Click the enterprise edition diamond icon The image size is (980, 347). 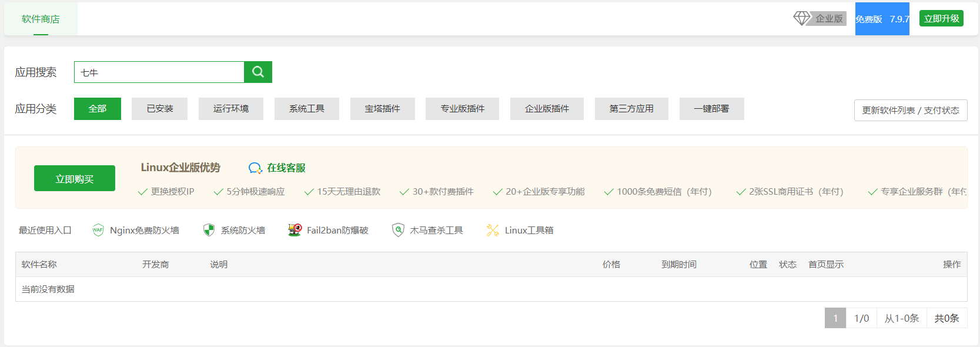(801, 18)
